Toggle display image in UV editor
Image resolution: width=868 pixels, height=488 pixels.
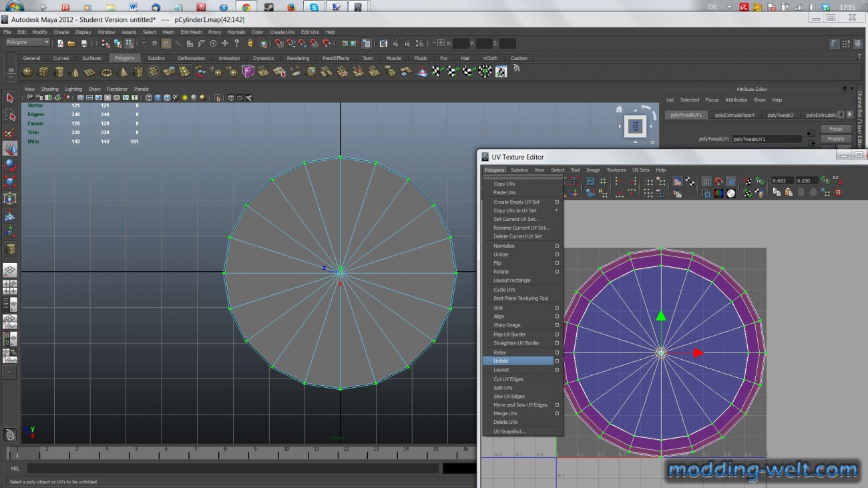pos(677,181)
